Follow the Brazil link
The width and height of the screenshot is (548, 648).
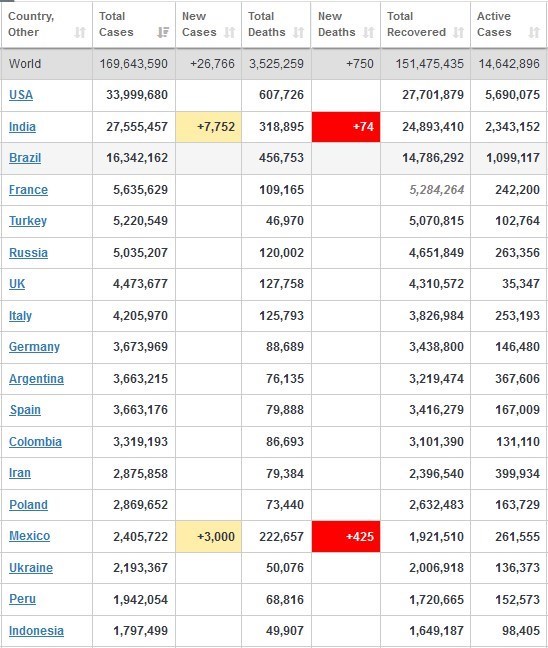[x=25, y=158]
